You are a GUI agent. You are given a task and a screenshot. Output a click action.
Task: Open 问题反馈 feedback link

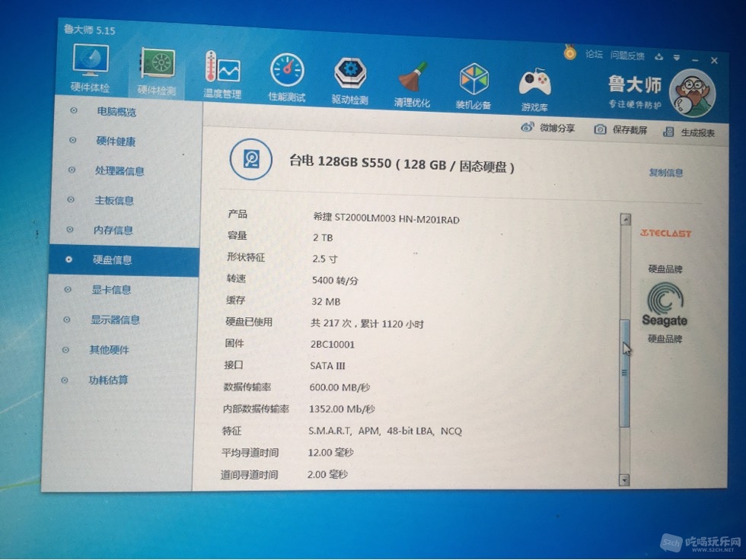627,56
